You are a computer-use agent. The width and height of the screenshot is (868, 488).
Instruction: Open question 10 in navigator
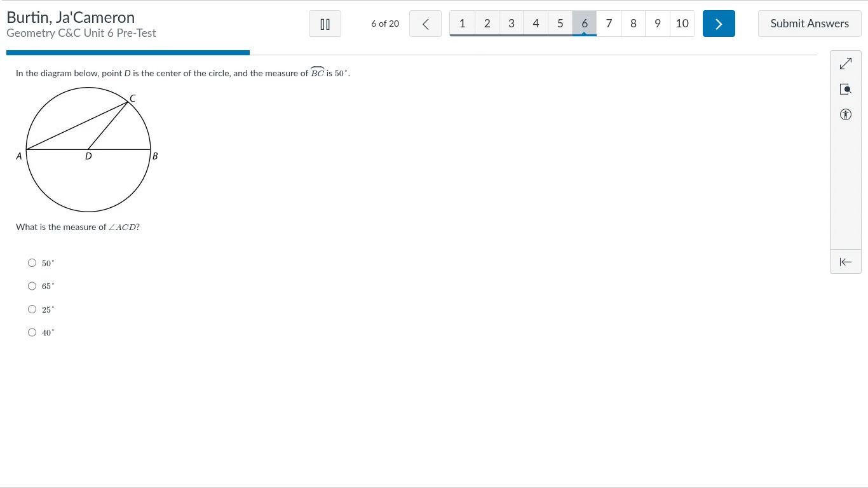click(x=682, y=24)
